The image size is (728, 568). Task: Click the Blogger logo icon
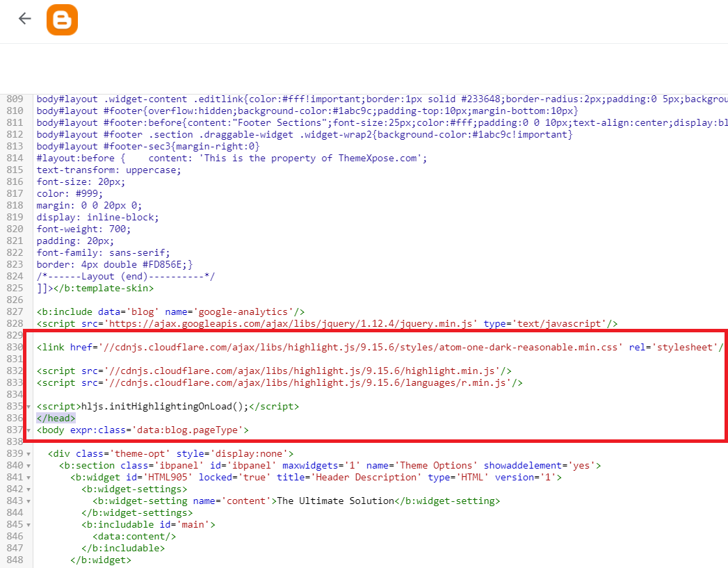62,19
